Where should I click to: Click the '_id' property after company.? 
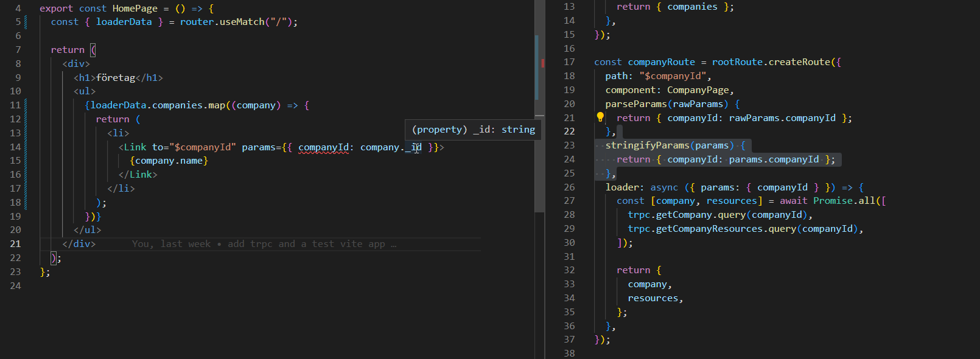pyautogui.click(x=413, y=147)
